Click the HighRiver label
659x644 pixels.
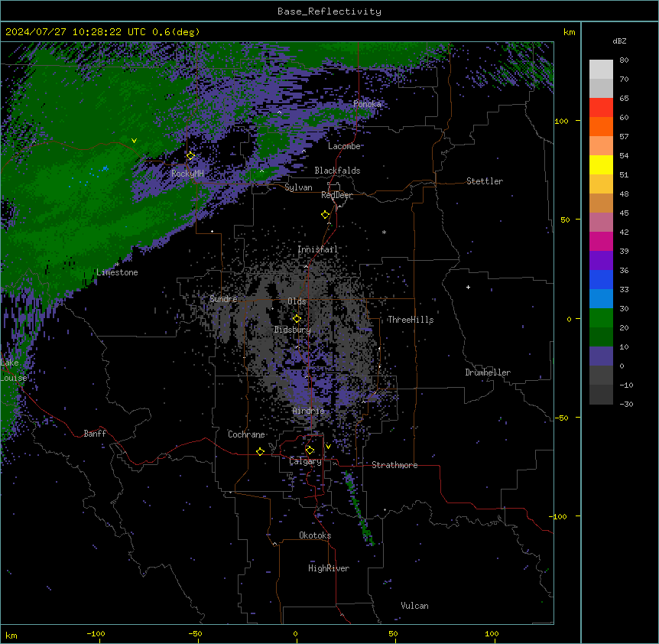pos(329,568)
